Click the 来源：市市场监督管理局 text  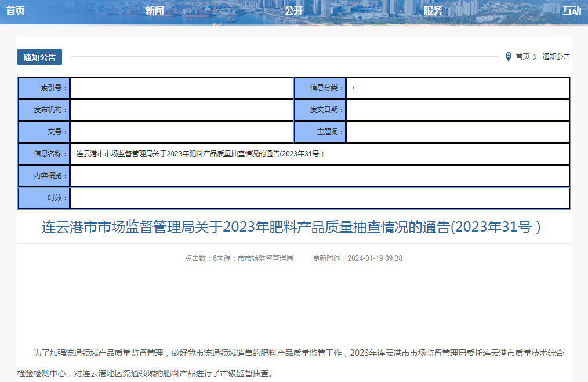[x=255, y=258]
